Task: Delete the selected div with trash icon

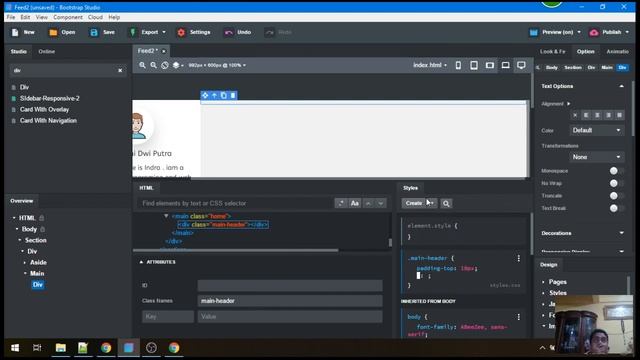Action: click(x=233, y=96)
